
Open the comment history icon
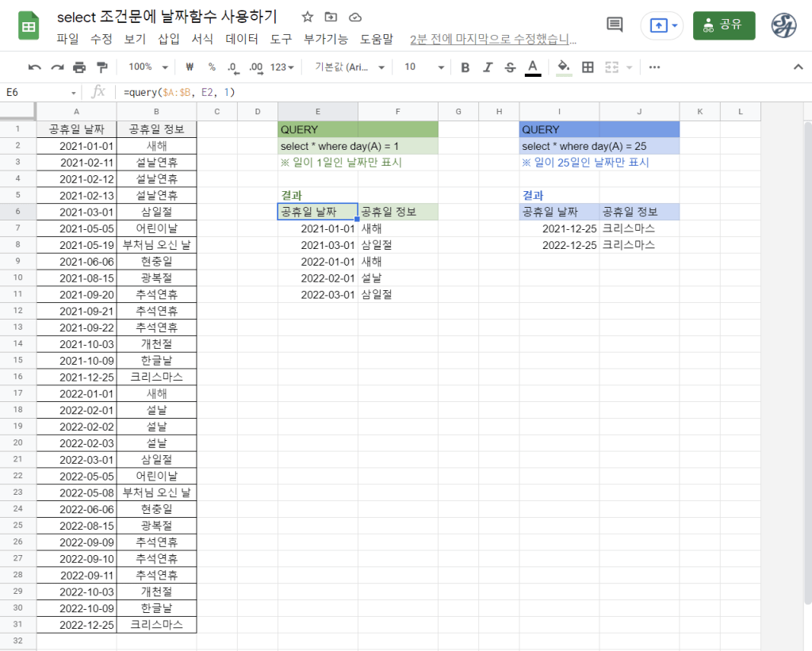615,25
